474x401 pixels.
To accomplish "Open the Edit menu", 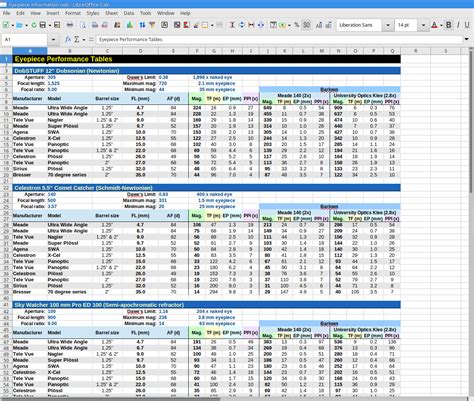I will coord(20,13).
